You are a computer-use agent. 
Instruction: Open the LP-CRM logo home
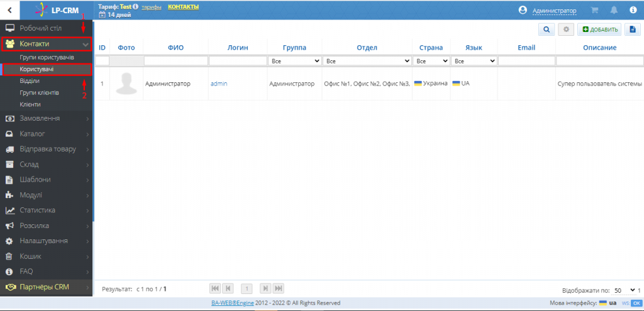57,10
